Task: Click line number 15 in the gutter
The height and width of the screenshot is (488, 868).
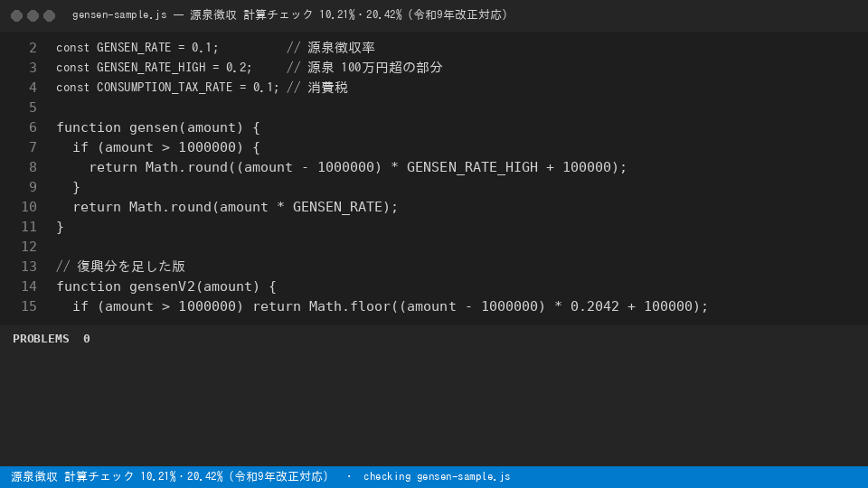Action: click(x=29, y=307)
